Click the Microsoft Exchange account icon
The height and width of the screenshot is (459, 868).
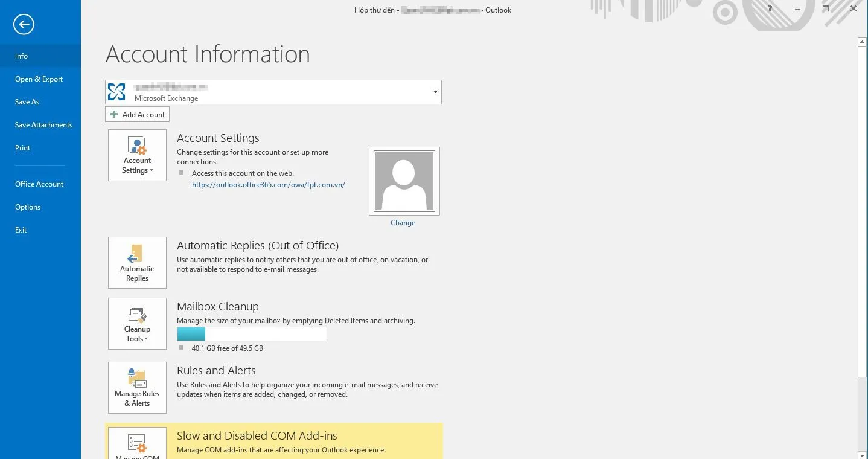pos(116,92)
